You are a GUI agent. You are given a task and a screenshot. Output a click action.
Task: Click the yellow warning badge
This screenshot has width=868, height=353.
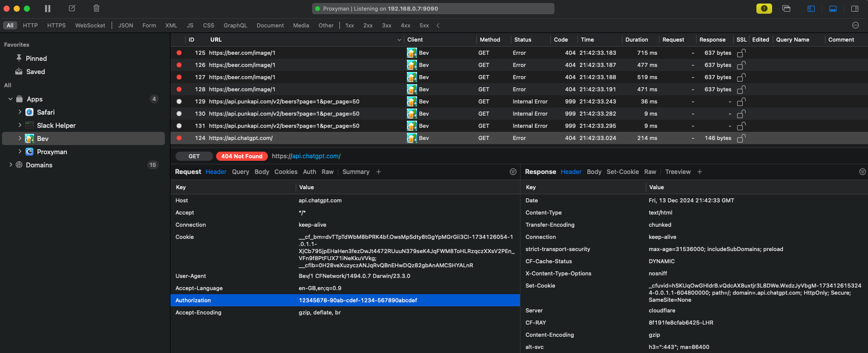click(764, 9)
